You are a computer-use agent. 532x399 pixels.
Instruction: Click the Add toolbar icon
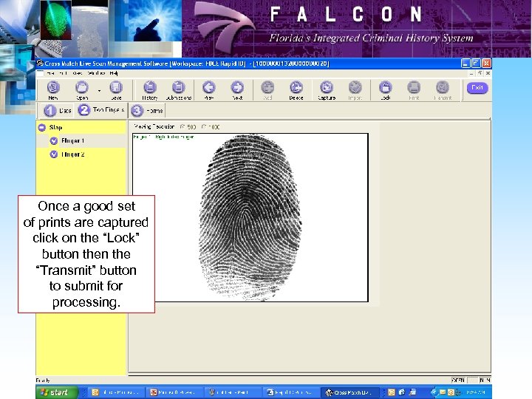[267, 88]
